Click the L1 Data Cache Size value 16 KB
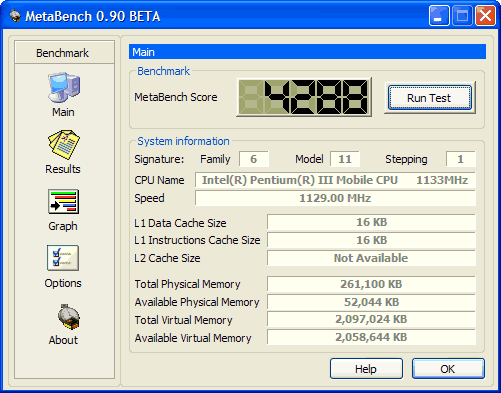The height and width of the screenshot is (393, 501). pos(371,222)
